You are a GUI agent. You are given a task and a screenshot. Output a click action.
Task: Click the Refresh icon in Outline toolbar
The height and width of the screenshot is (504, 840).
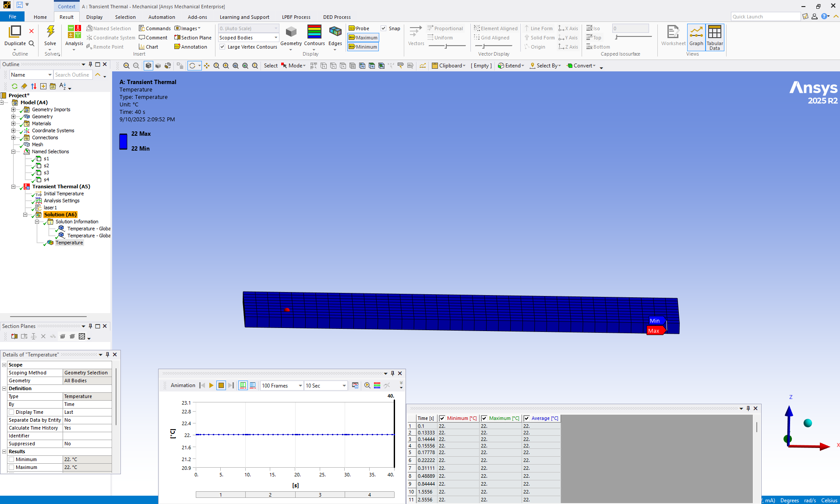point(14,86)
